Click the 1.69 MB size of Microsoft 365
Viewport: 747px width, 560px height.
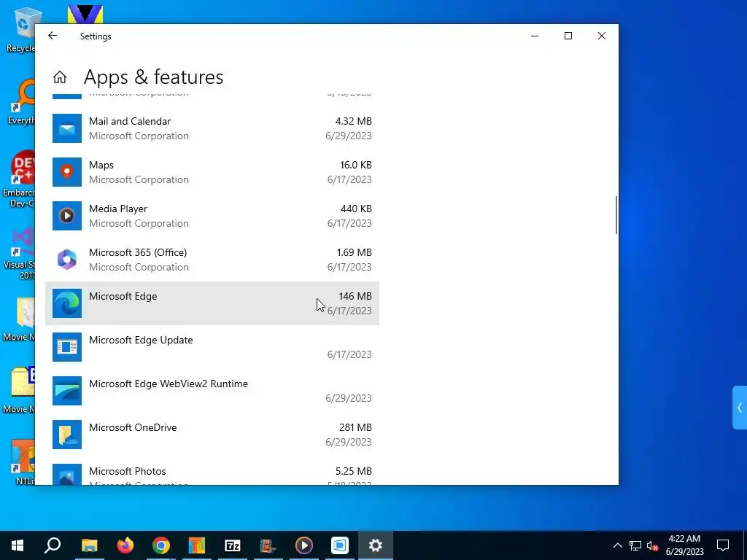pos(354,252)
